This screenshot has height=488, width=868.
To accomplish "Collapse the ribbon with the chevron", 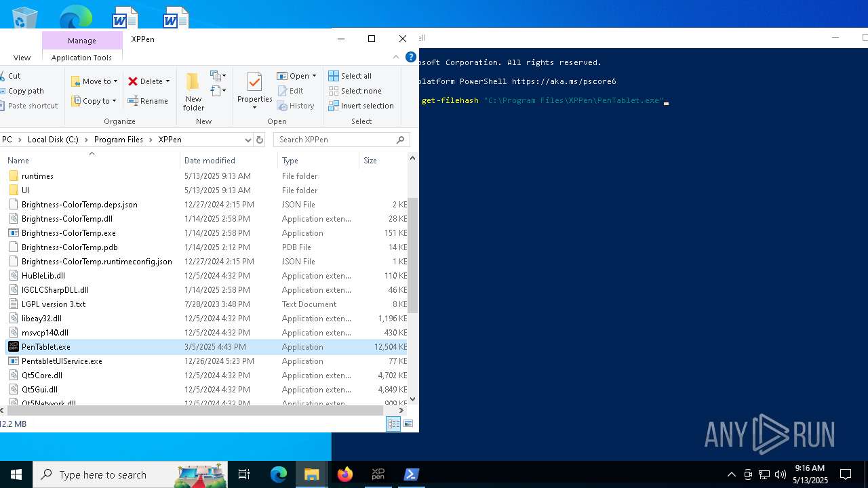I will 397,58.
